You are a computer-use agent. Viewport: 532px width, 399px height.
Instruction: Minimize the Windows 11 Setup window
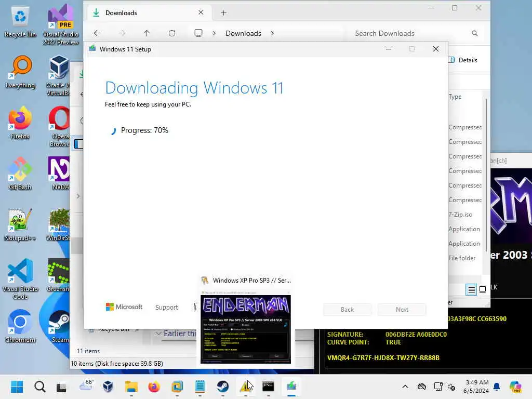pos(389,49)
